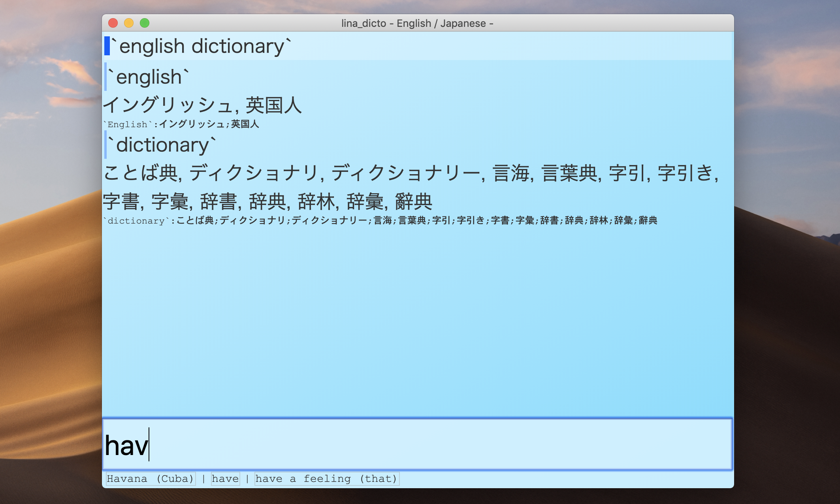Close the lina_dicto window
Viewport: 840px width, 504px height.
click(113, 23)
